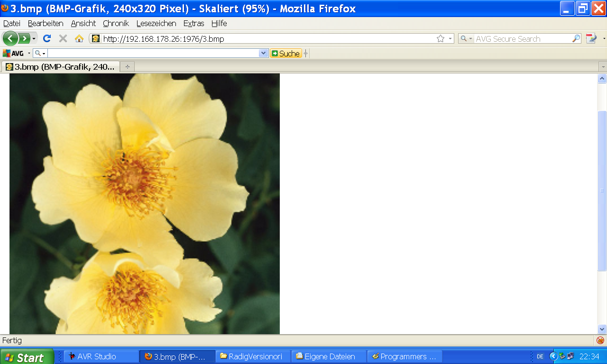Open the Bearbeiten menu

point(46,23)
